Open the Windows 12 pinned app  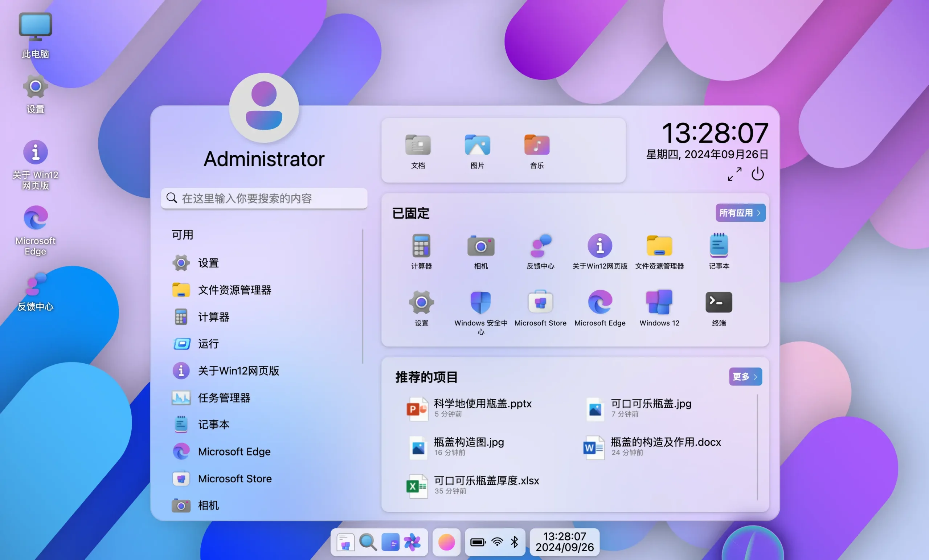[x=659, y=308]
